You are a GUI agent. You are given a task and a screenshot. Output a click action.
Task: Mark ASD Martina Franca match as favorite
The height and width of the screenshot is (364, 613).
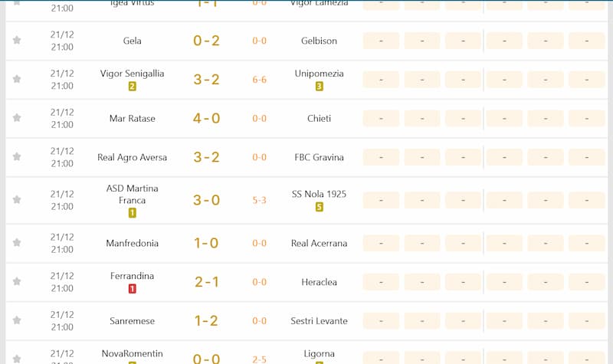pos(17,200)
